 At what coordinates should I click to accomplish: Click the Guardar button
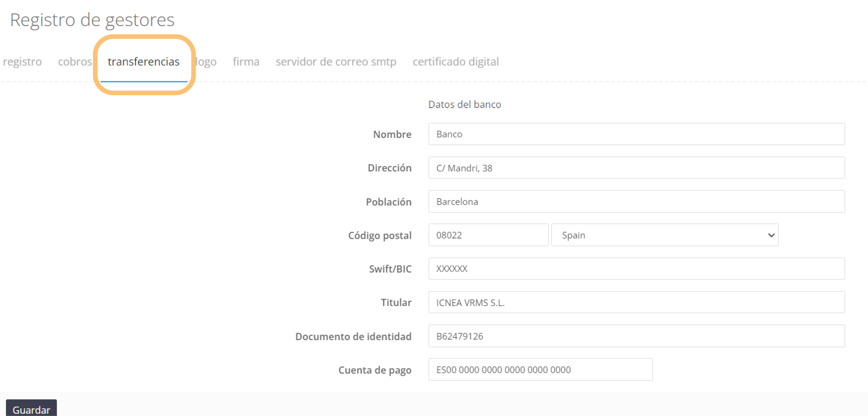pos(31,409)
